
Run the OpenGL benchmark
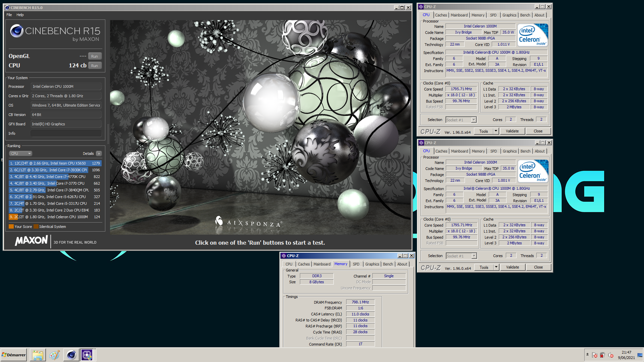tap(95, 56)
